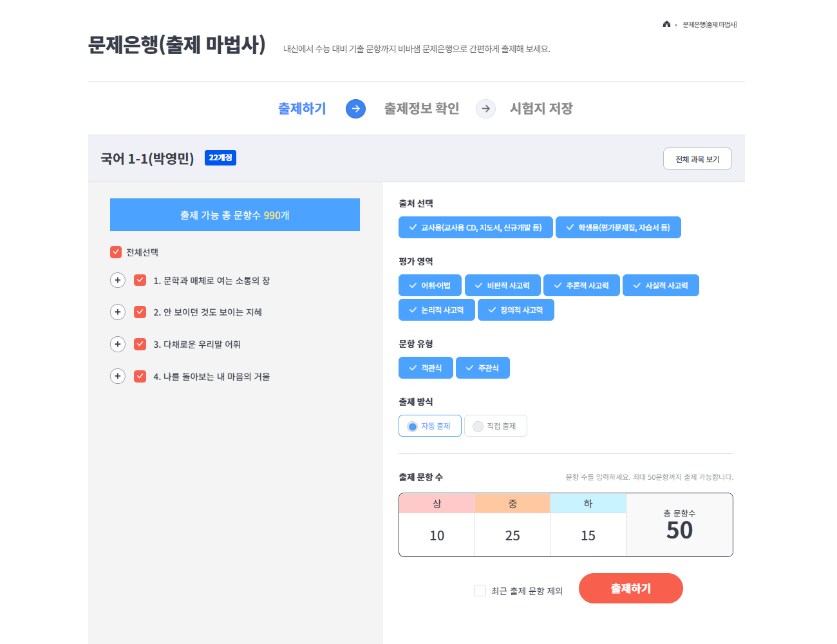Click the 중 difficulty count field showing 25
The width and height of the screenshot is (837, 644).
[x=513, y=535]
